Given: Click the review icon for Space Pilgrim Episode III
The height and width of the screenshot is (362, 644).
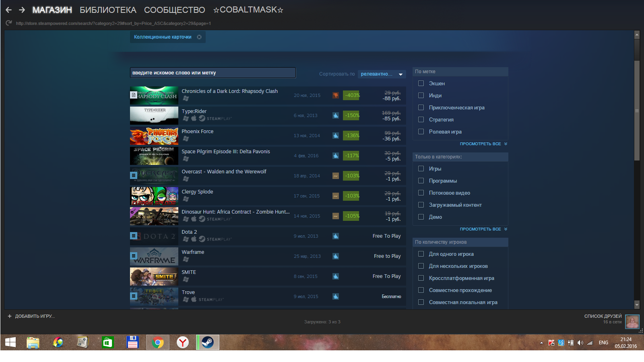Looking at the screenshot, I should pyautogui.click(x=336, y=156).
